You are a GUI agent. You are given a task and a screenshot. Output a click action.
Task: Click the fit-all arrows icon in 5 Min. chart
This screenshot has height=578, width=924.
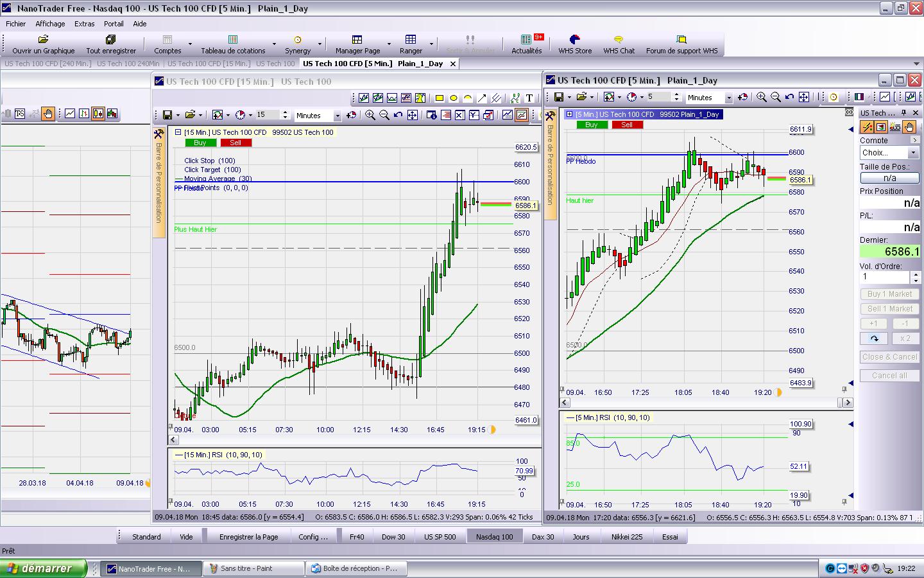[x=804, y=97]
